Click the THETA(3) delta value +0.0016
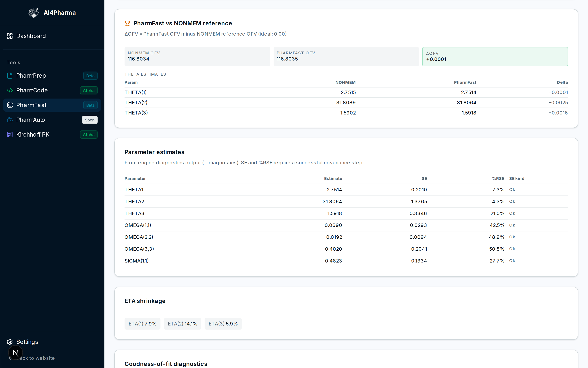 point(558,113)
